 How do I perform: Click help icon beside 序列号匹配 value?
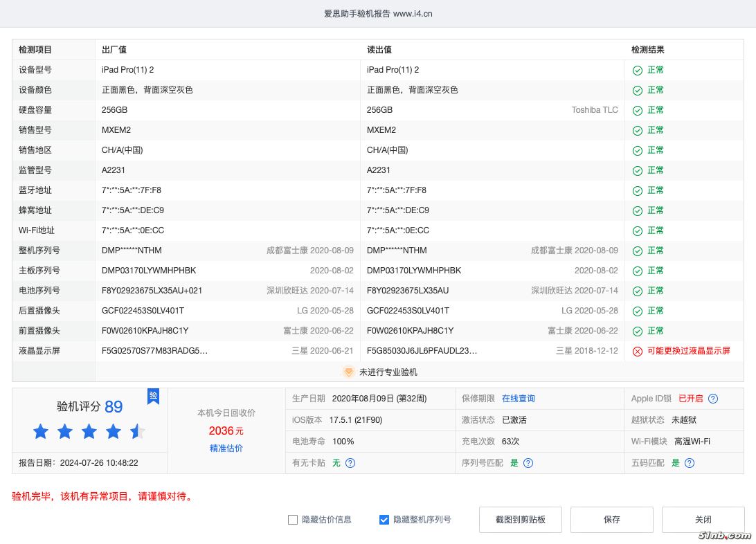pos(528,463)
